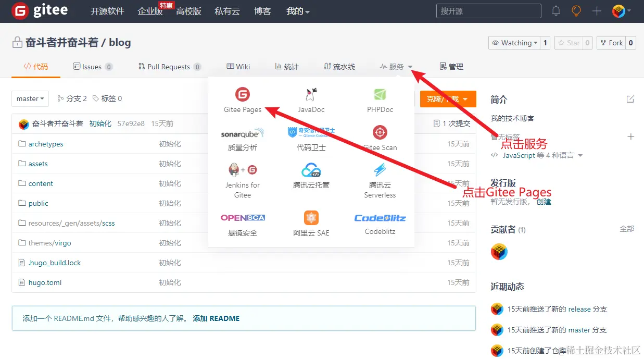
Task: Click the lightbulb icon in header
Action: [576, 11]
